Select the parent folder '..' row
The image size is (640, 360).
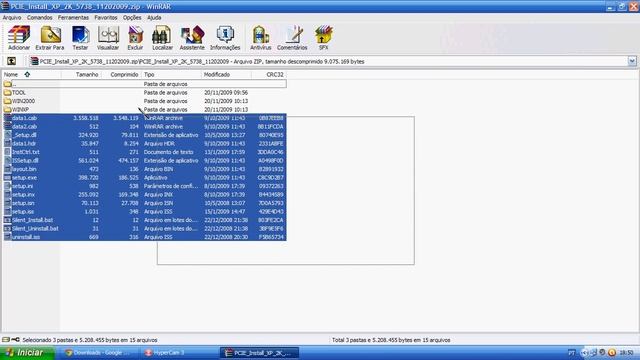(145, 84)
